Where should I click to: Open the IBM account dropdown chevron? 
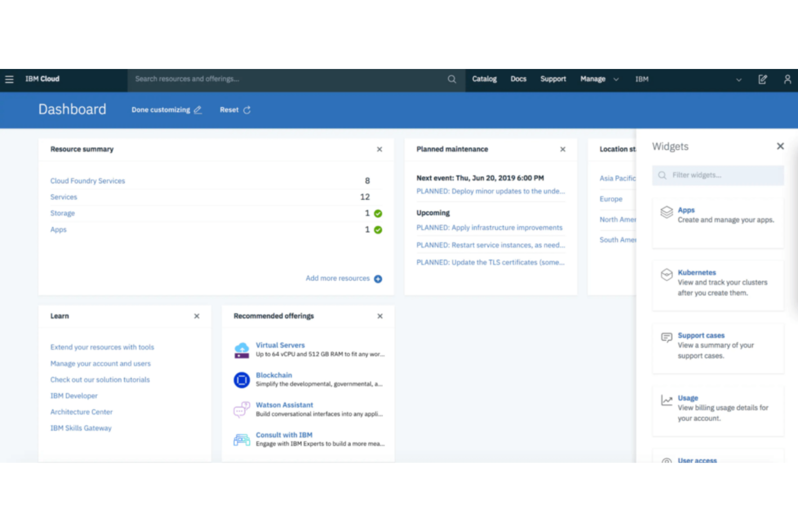point(739,79)
